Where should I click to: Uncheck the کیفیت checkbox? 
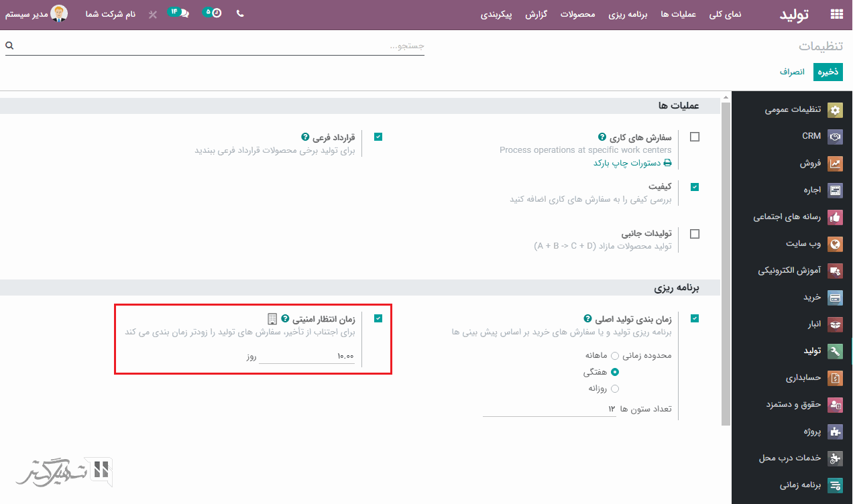click(695, 187)
